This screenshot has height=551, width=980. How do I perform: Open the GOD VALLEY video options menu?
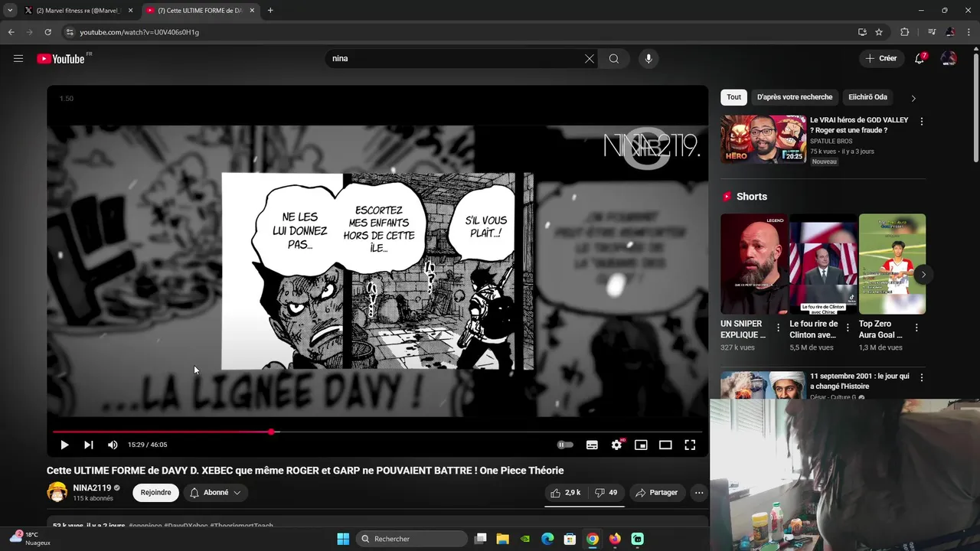point(921,122)
